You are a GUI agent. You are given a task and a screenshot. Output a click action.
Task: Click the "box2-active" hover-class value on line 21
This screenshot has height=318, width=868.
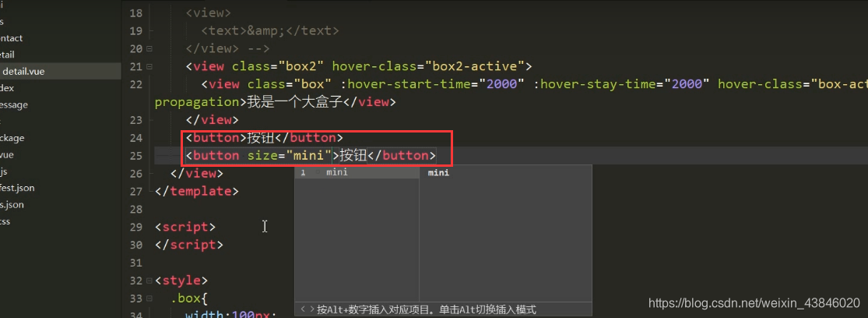click(x=474, y=67)
